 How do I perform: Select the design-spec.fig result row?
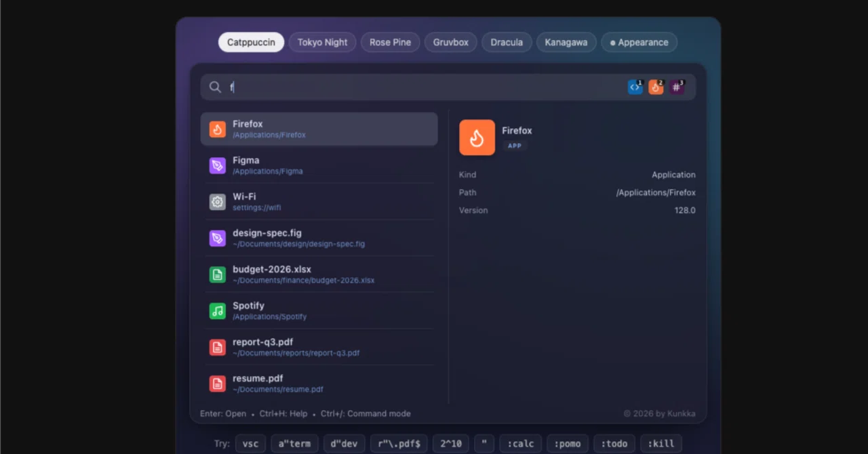pyautogui.click(x=319, y=238)
